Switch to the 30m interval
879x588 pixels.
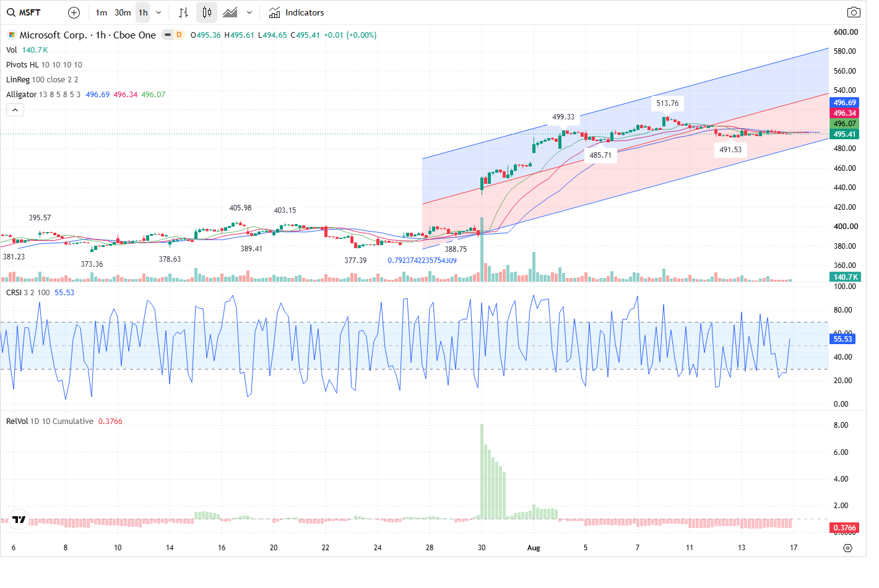pos(123,12)
